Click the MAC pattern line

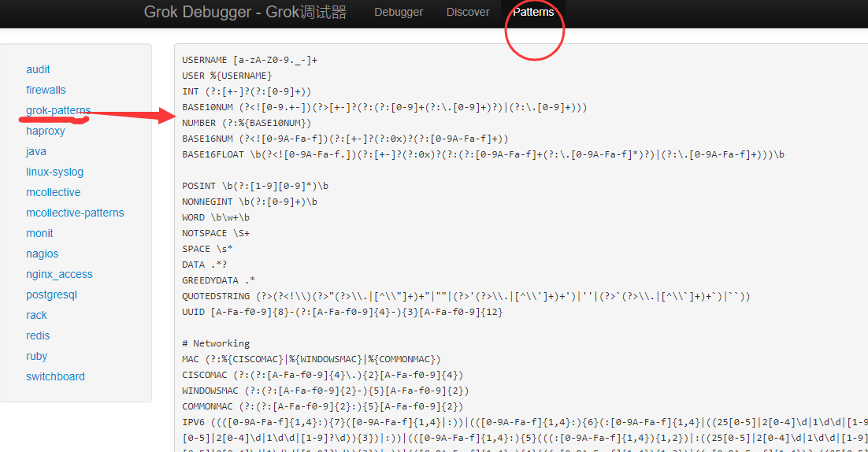311,360
